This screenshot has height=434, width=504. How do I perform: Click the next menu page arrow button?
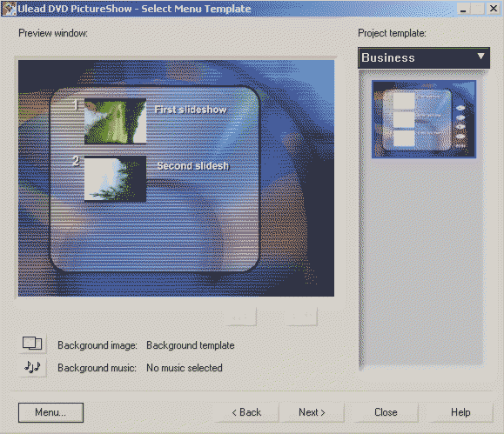[301, 317]
